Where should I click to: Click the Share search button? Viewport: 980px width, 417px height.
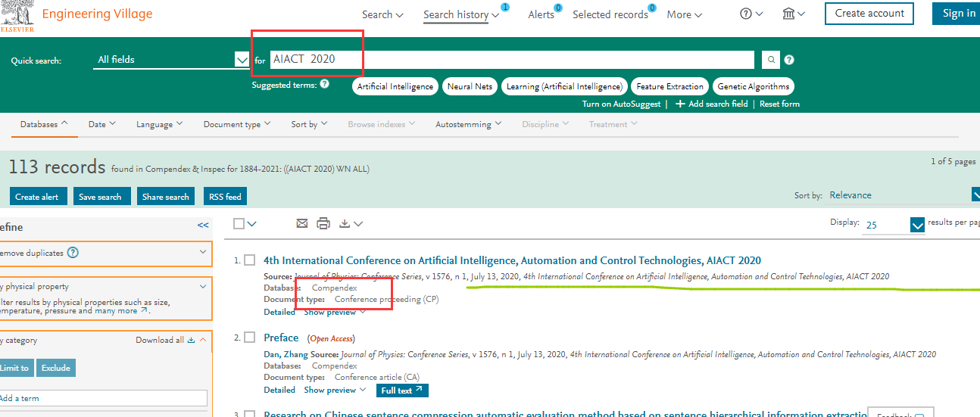click(x=165, y=197)
